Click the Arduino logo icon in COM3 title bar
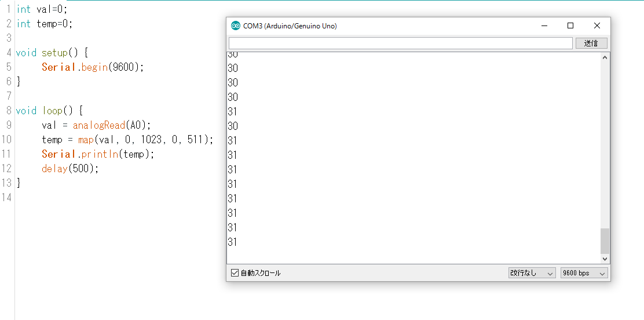This screenshot has width=644, height=320. (235, 26)
